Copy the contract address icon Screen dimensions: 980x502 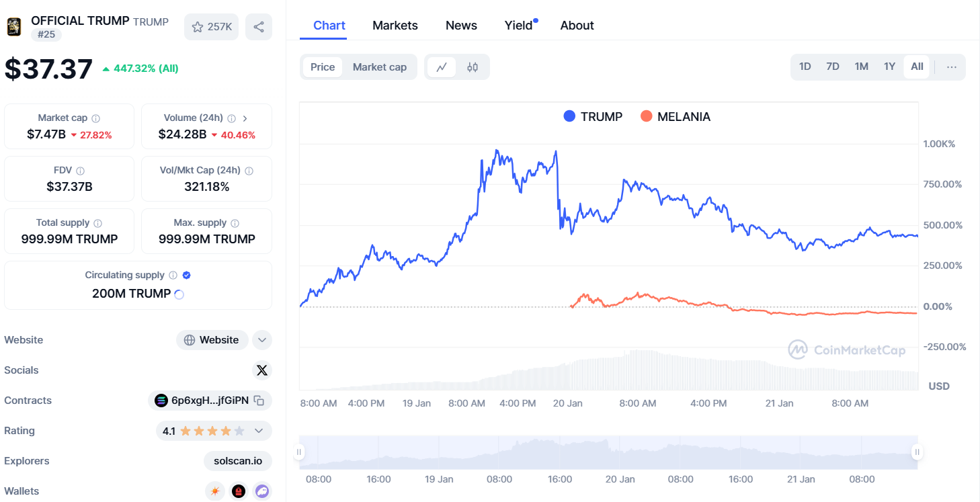pyautogui.click(x=259, y=401)
